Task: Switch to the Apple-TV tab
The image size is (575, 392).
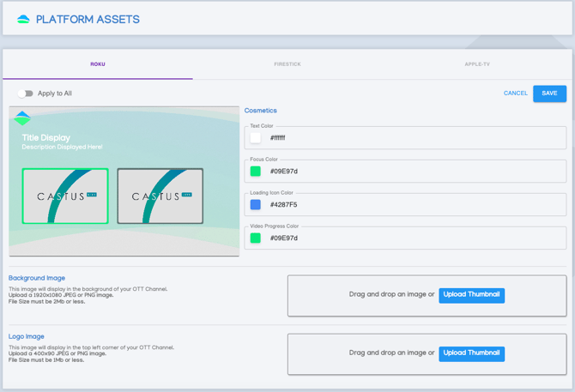Action: point(477,64)
